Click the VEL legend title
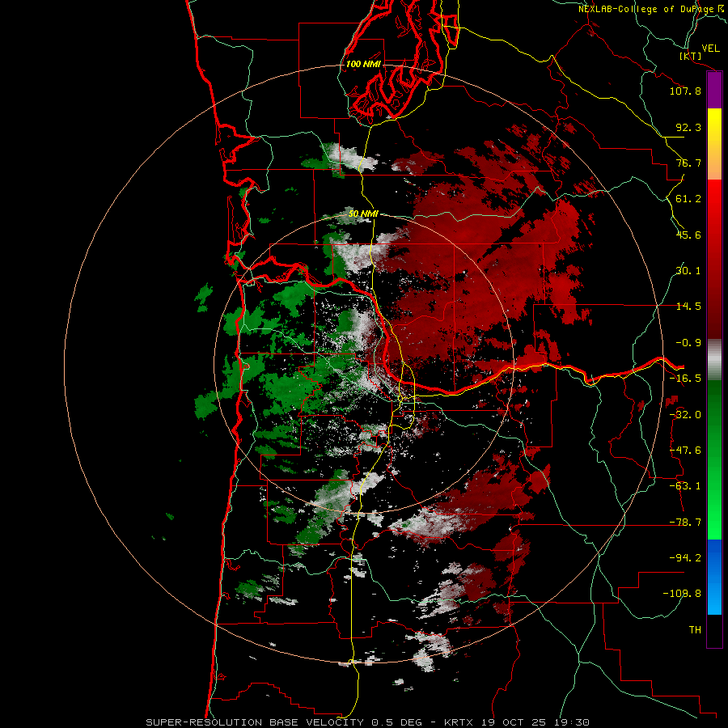 click(711, 49)
